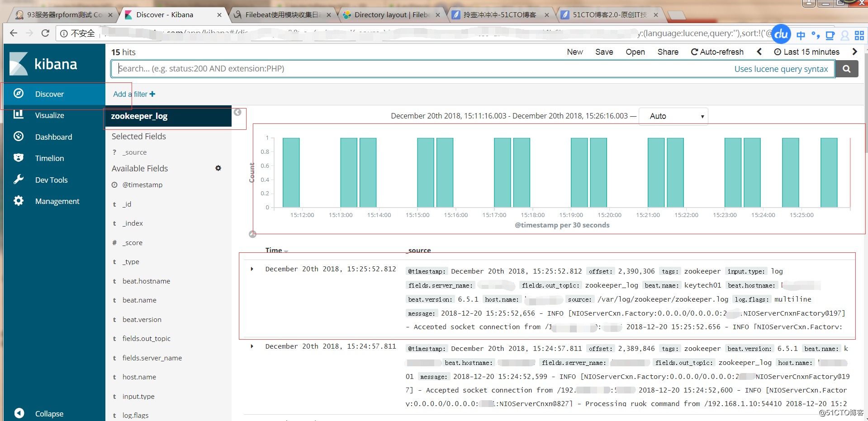The width and height of the screenshot is (868, 421).
Task: Open the new browser tab button
Action: coord(677,16)
